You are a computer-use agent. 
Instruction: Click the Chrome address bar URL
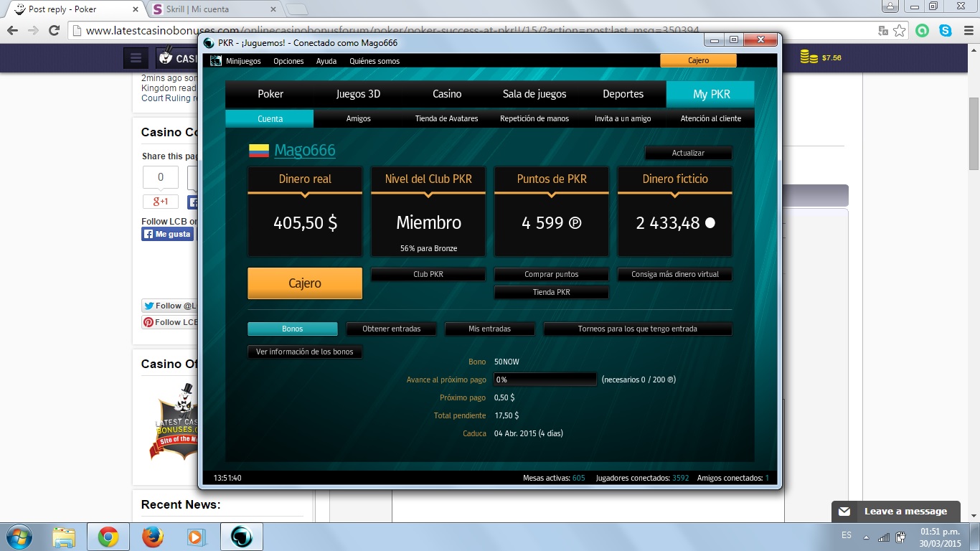coord(392,31)
